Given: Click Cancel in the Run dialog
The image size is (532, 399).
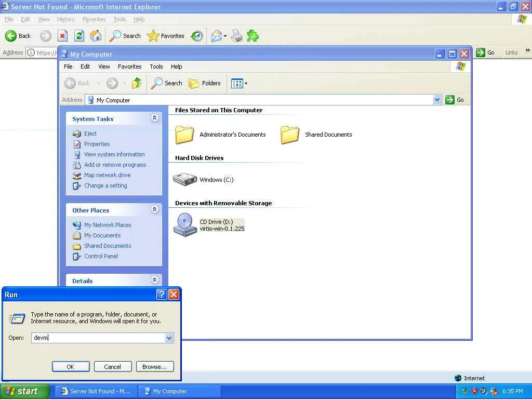Looking at the screenshot, I should [x=112, y=366].
